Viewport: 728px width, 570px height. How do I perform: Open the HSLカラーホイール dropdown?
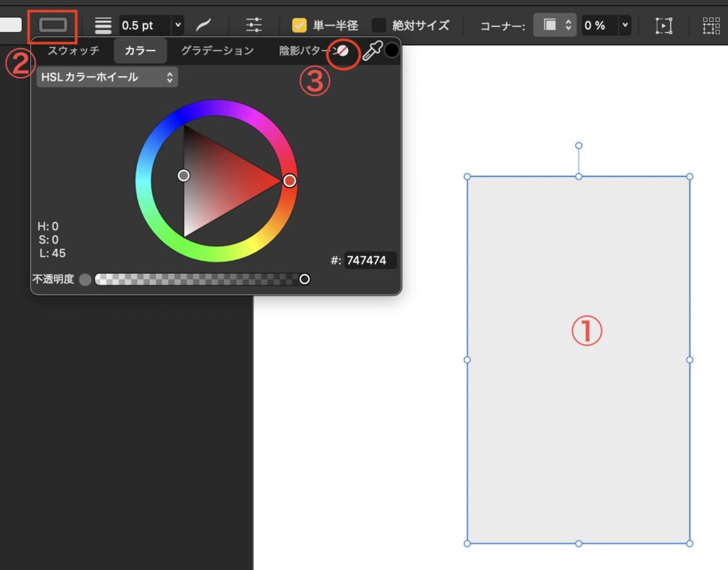(107, 76)
